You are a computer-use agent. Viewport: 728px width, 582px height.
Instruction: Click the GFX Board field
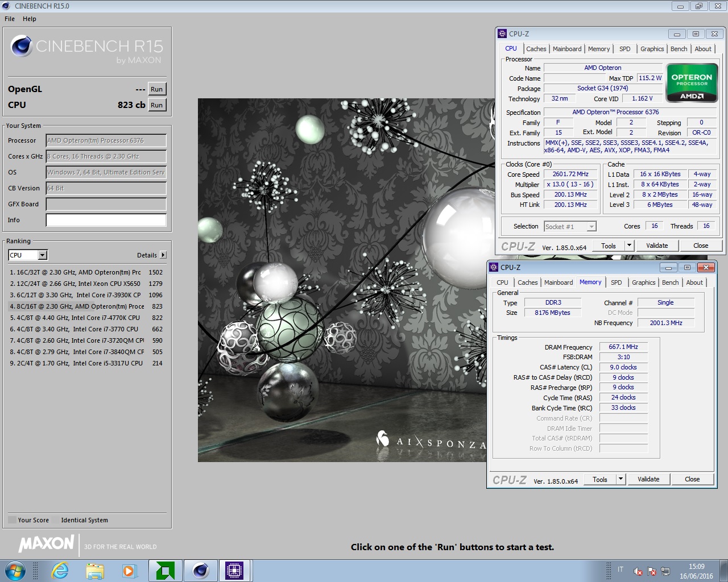point(106,204)
